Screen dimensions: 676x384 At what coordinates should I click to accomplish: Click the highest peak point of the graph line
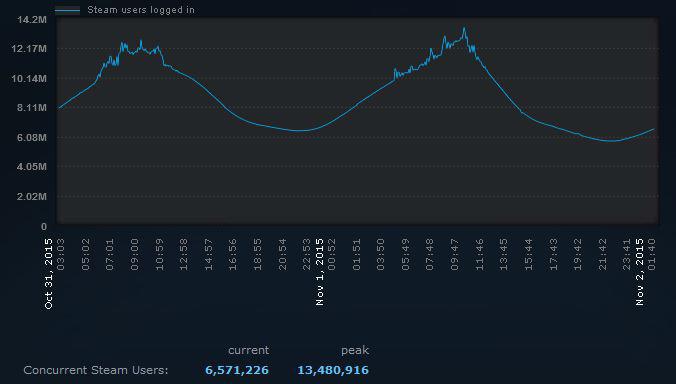pyautogui.click(x=464, y=28)
